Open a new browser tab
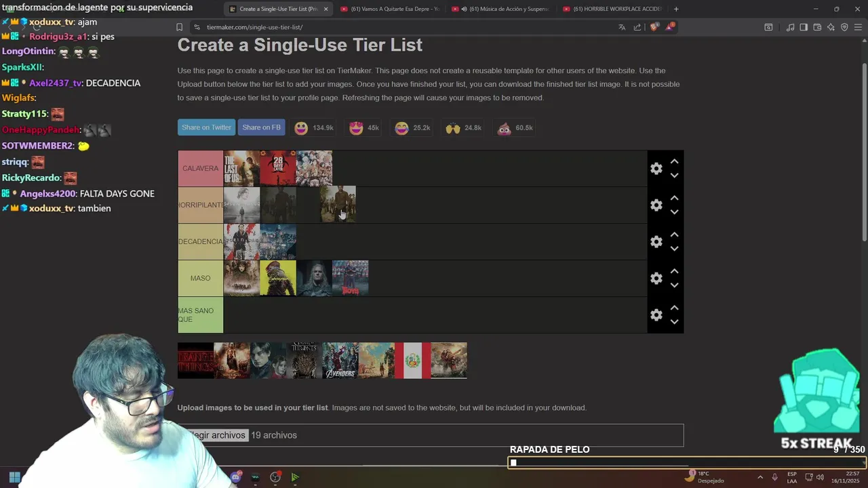Viewport: 868px width, 488px height. pyautogui.click(x=676, y=9)
